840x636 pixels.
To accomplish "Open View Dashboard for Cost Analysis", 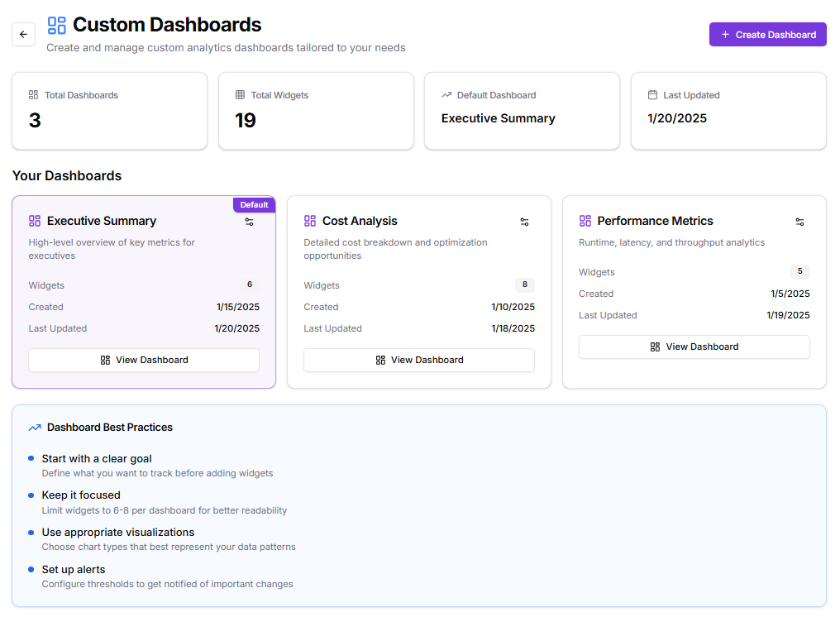I will pos(418,360).
